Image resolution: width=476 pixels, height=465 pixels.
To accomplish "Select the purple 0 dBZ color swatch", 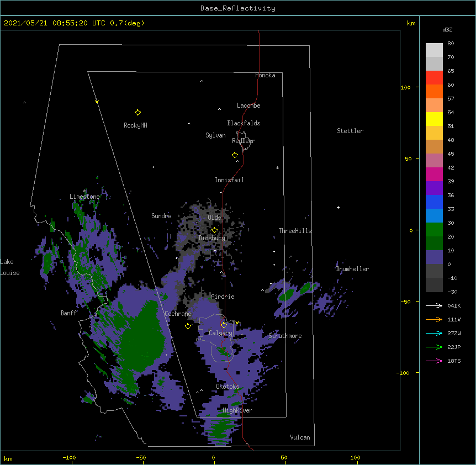I will point(434,257).
